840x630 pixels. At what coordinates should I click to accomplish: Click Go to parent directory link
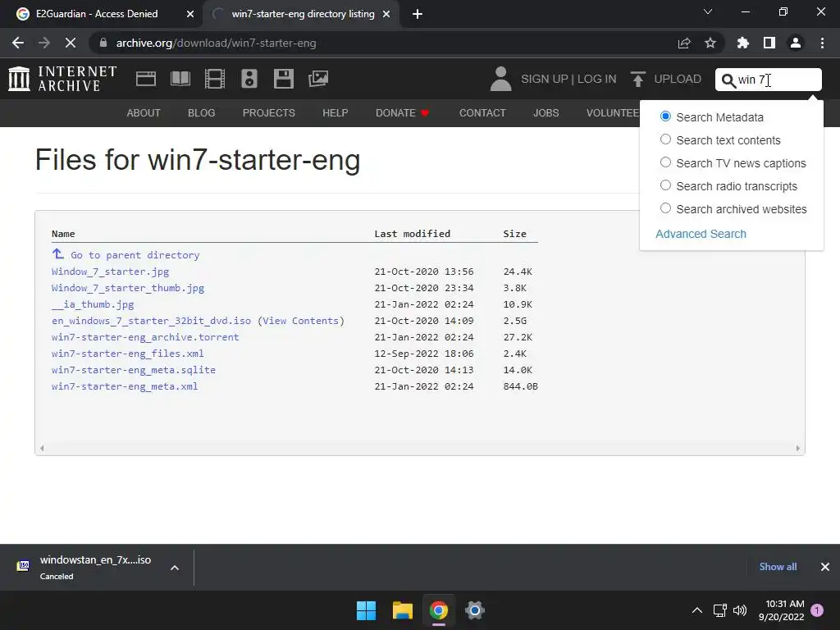coord(135,255)
